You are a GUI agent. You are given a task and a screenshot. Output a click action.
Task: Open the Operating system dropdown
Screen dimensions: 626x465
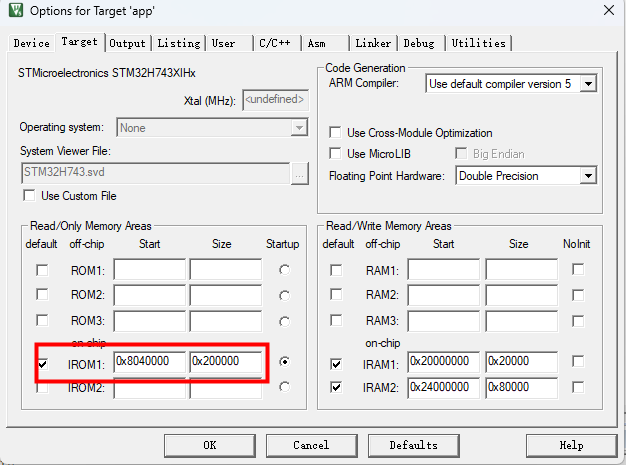(x=212, y=128)
